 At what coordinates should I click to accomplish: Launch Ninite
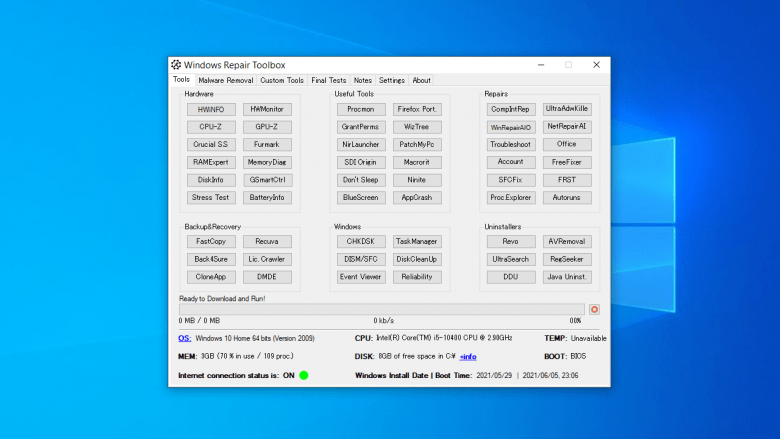(x=417, y=180)
